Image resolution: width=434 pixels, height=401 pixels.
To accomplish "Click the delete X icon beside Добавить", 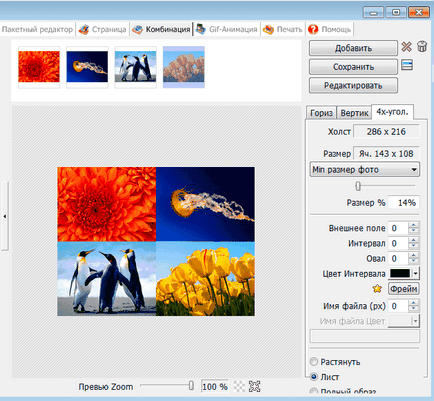I will click(406, 47).
